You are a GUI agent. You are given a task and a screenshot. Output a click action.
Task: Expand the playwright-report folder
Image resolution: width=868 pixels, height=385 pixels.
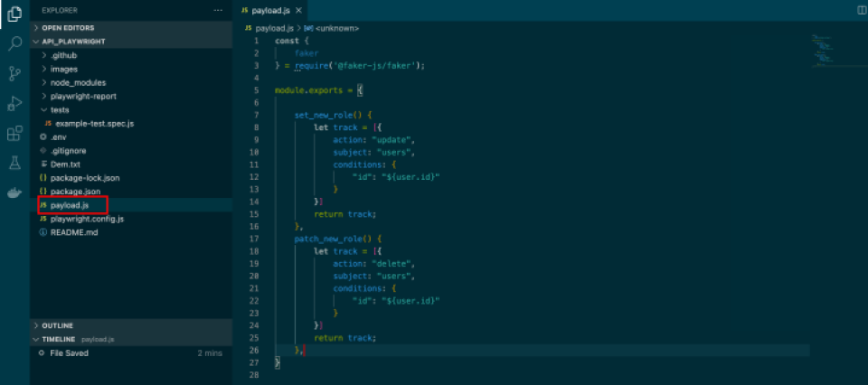click(131, 96)
